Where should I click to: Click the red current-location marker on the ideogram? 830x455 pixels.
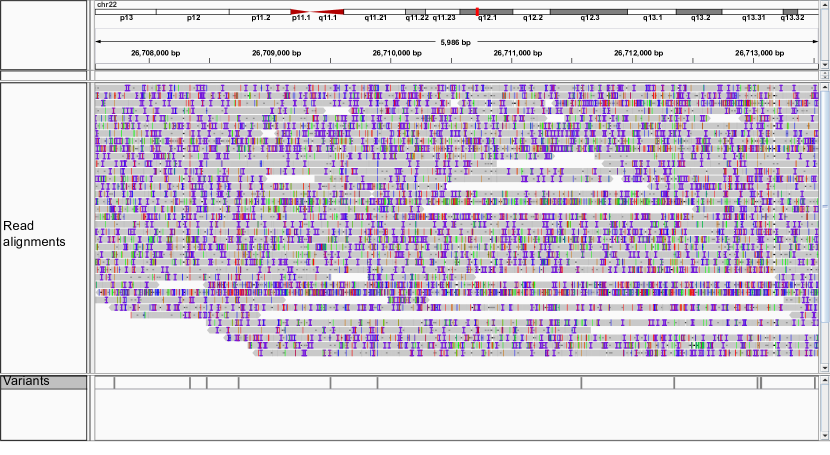(x=477, y=12)
